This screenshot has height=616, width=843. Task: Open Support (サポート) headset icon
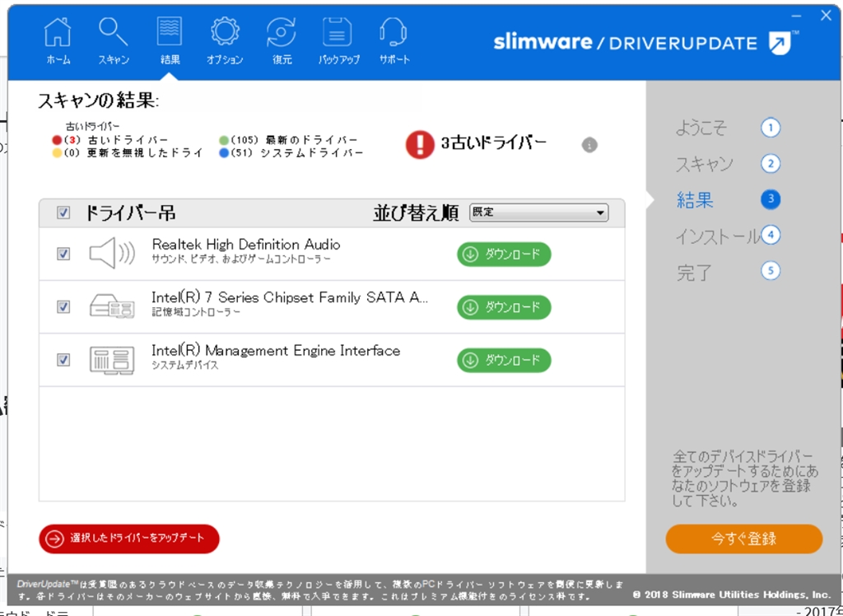click(394, 32)
